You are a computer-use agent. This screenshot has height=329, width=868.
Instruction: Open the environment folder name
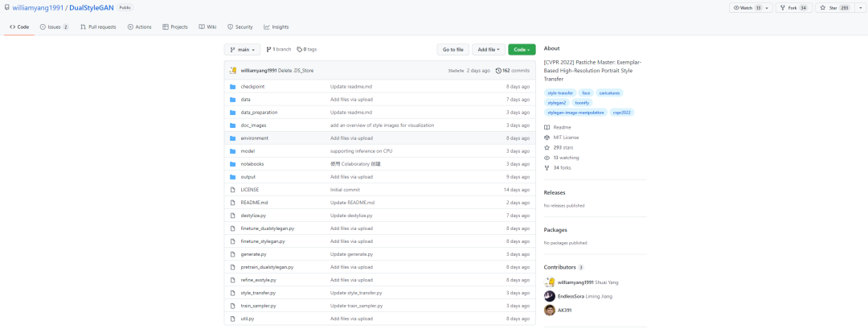(x=255, y=138)
